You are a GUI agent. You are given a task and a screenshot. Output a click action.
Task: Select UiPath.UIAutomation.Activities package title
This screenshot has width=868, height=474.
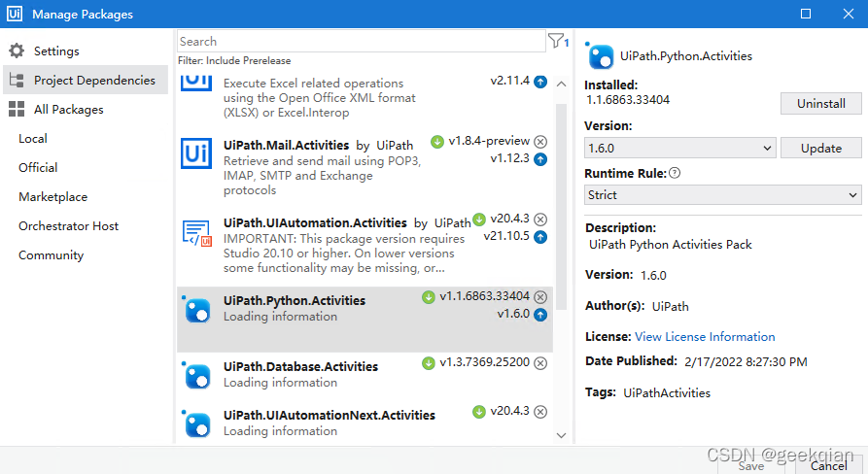point(315,222)
